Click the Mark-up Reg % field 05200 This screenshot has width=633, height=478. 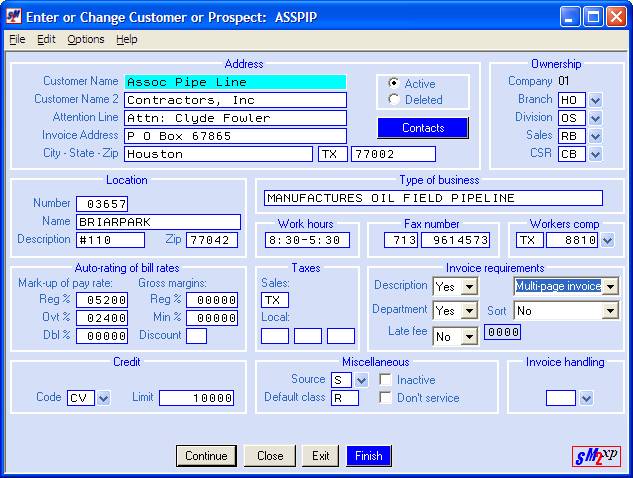coord(102,300)
